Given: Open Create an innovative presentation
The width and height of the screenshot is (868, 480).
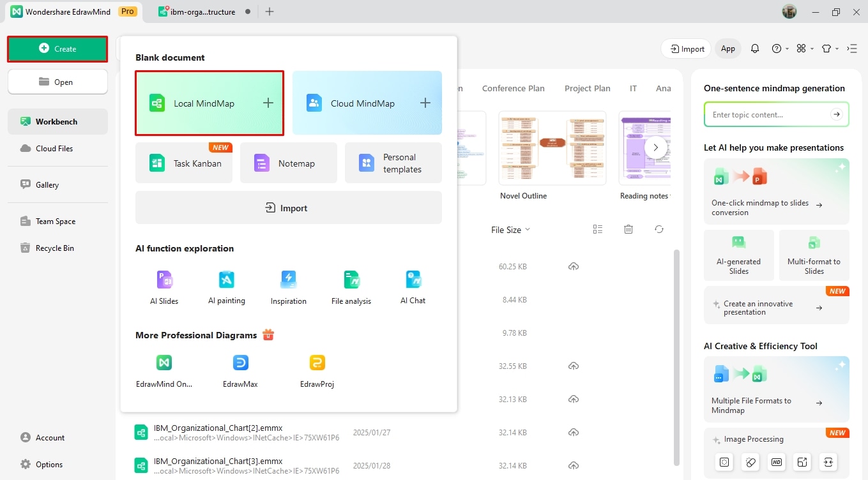Looking at the screenshot, I should pos(777,305).
